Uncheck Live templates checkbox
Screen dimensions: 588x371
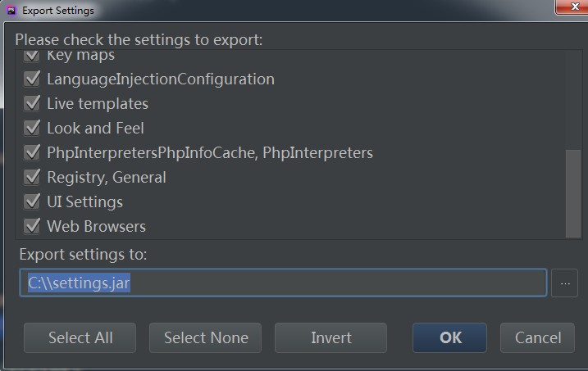[32, 104]
